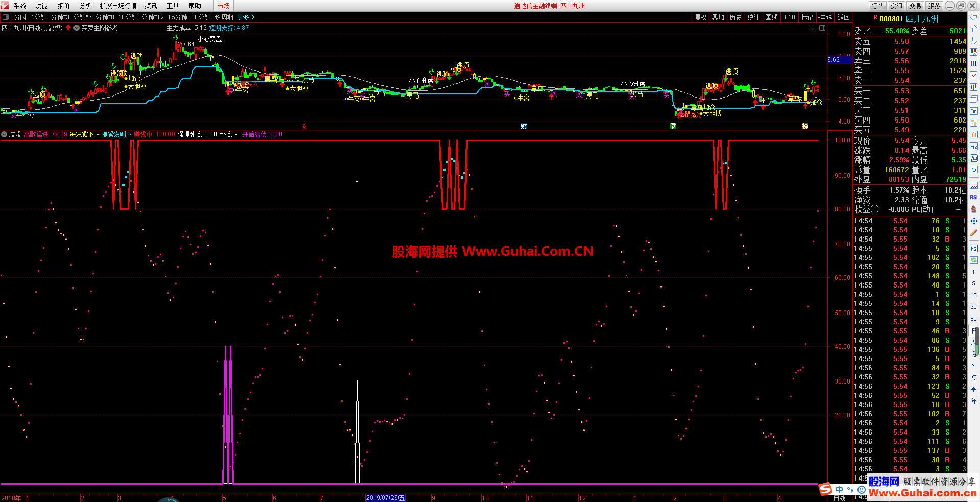The width and height of the screenshot is (980, 502).
Task: Click the down arrow icon in right sidebar
Action: click(x=974, y=41)
